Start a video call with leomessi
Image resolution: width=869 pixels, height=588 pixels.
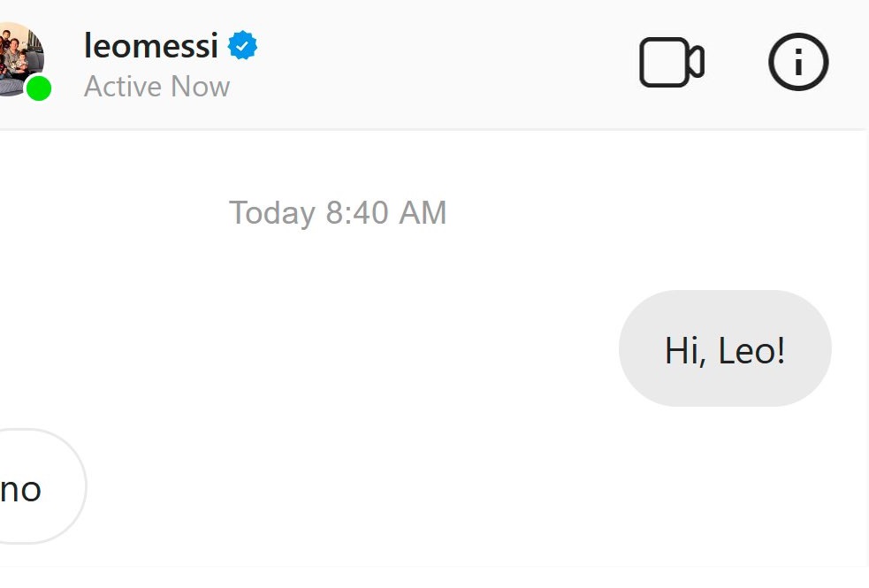click(x=671, y=63)
